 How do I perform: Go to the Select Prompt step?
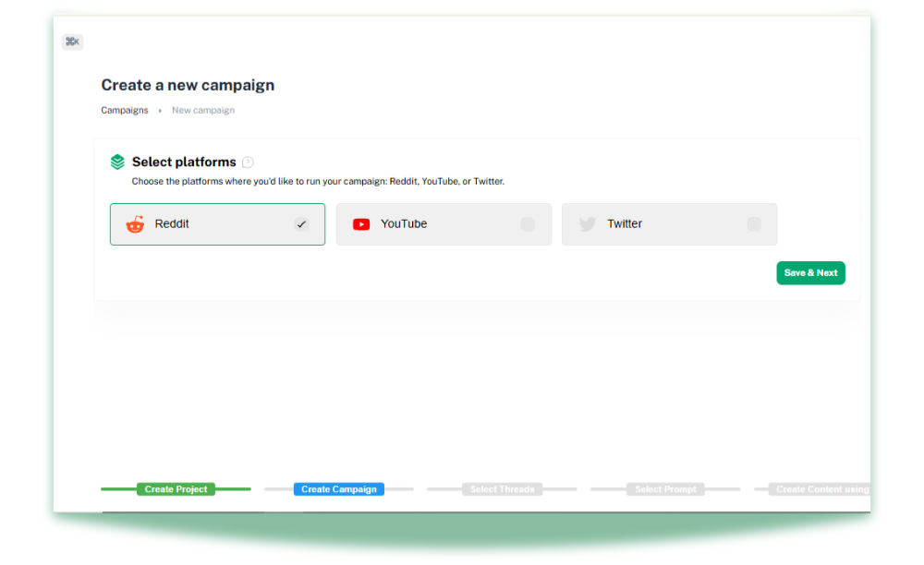click(665, 489)
